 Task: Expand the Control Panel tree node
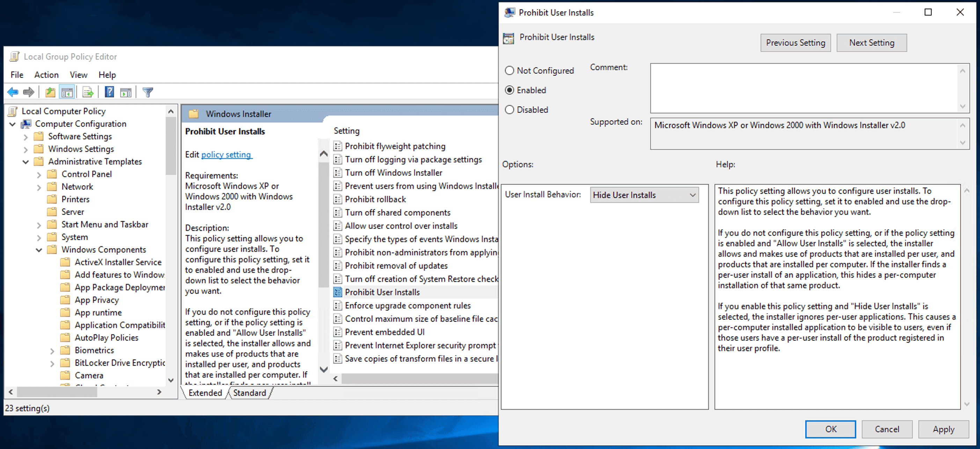coord(39,175)
